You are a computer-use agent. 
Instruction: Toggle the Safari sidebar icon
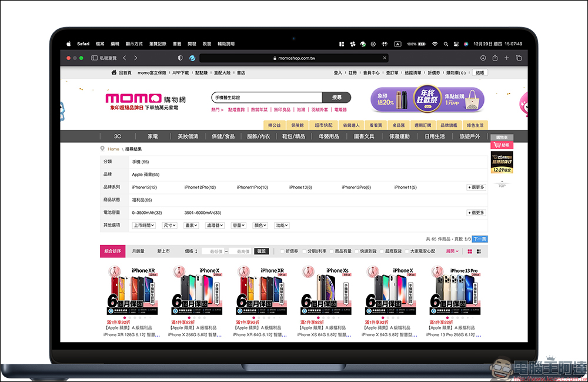point(95,58)
